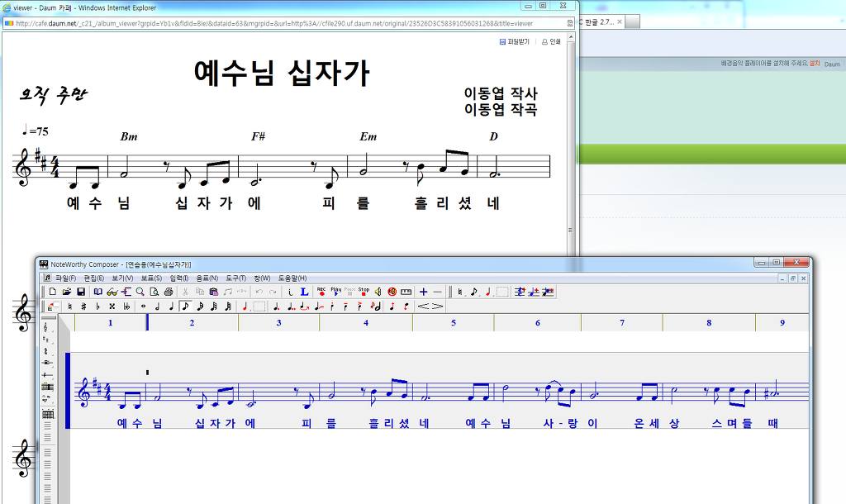Viewport: 846px width, 504px height.
Task: Select whole note duration
Action: pos(143,306)
